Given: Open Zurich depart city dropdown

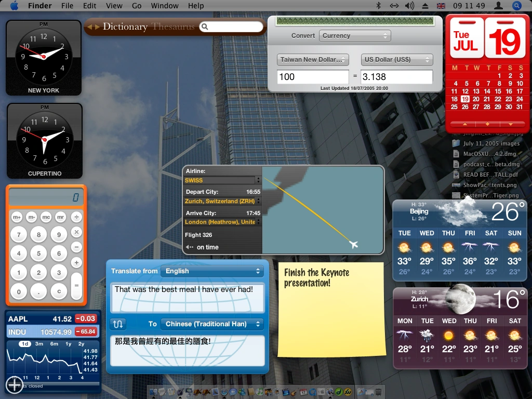Looking at the screenshot, I should 222,201.
